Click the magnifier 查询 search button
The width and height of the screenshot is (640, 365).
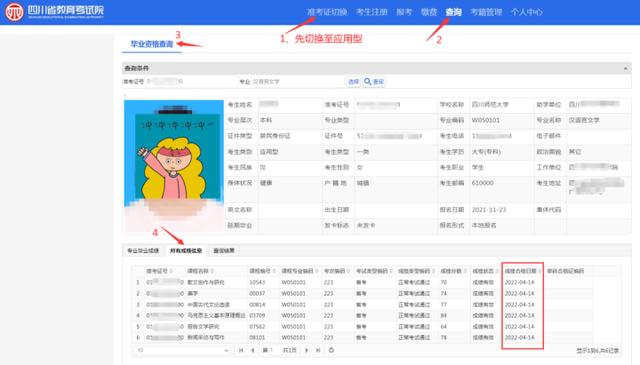coord(374,82)
